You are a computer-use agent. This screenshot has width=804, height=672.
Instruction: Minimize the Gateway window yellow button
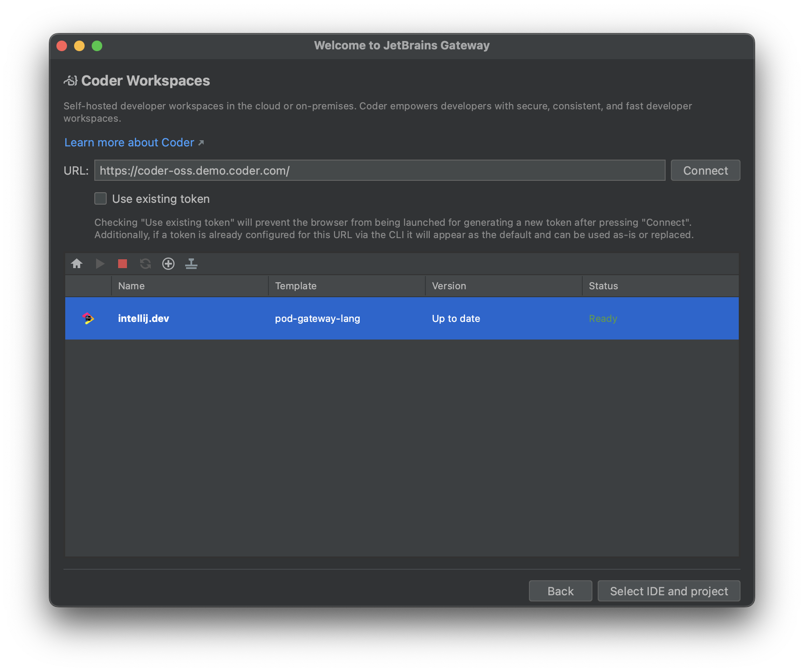tap(79, 46)
